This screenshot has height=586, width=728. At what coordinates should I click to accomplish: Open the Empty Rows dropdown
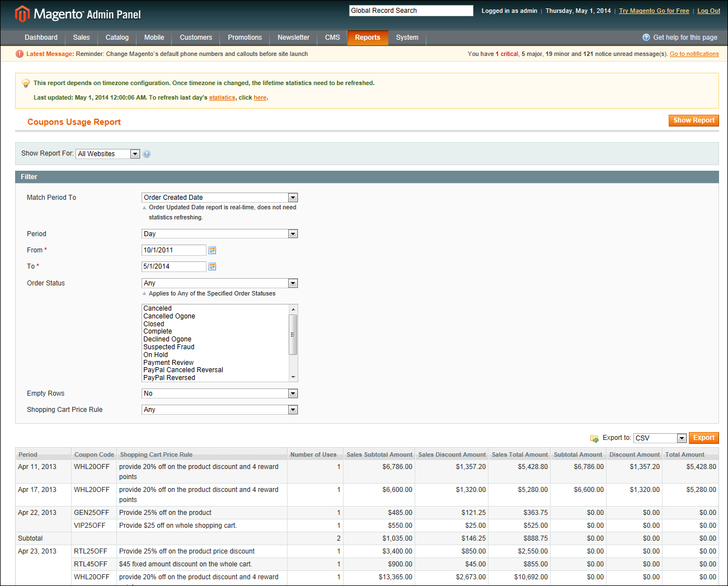pos(220,393)
